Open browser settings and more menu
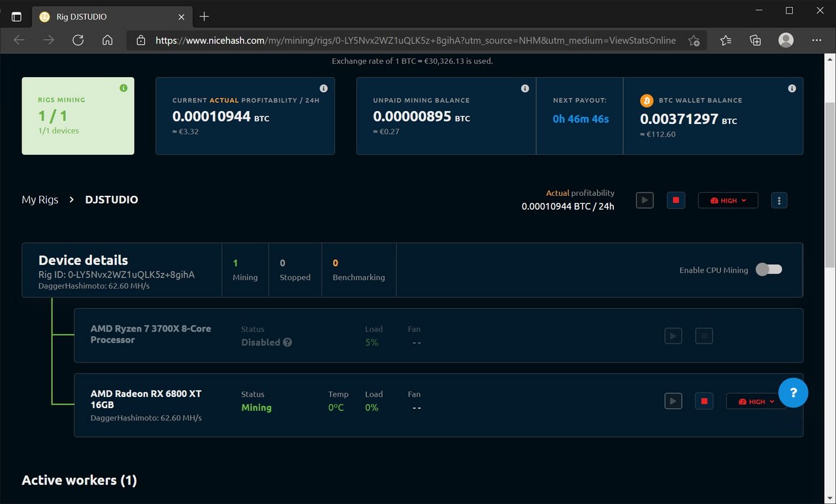 point(816,40)
